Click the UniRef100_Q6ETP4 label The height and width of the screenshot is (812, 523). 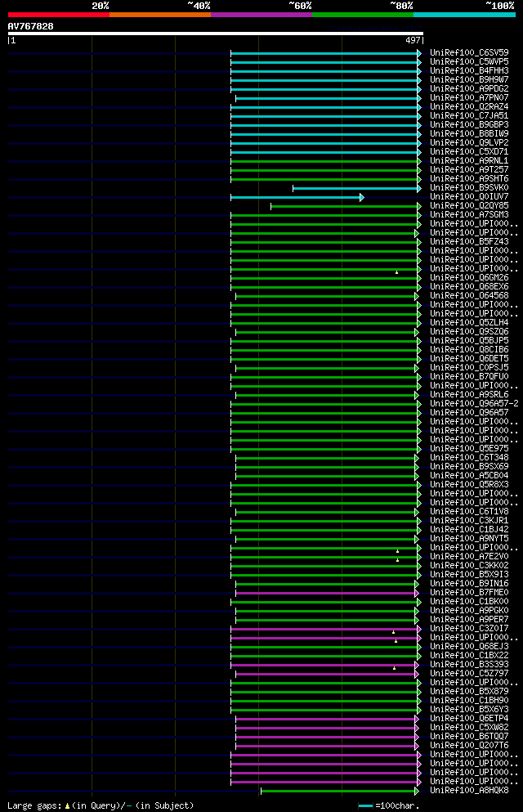(x=469, y=719)
